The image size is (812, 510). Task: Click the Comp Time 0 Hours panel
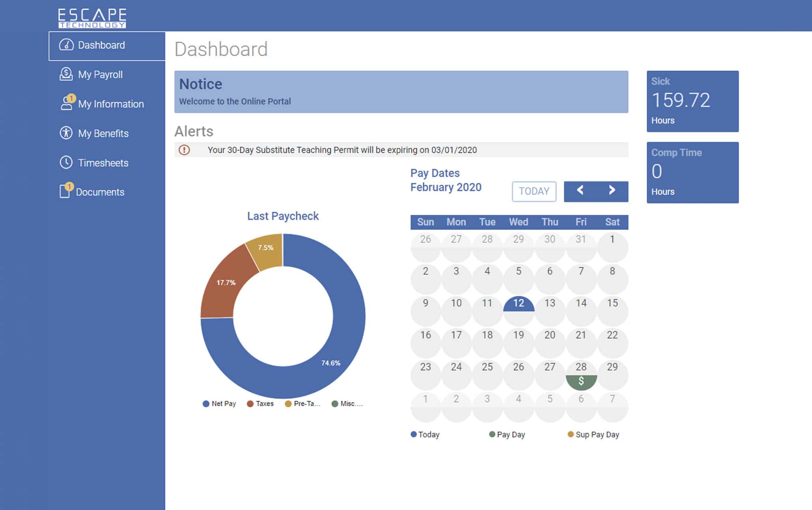point(700,173)
